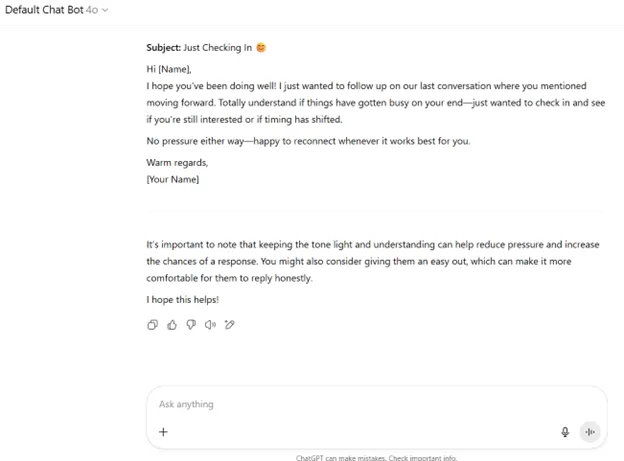Give the response a thumbs up
The width and height of the screenshot is (624, 461).
coord(172,325)
